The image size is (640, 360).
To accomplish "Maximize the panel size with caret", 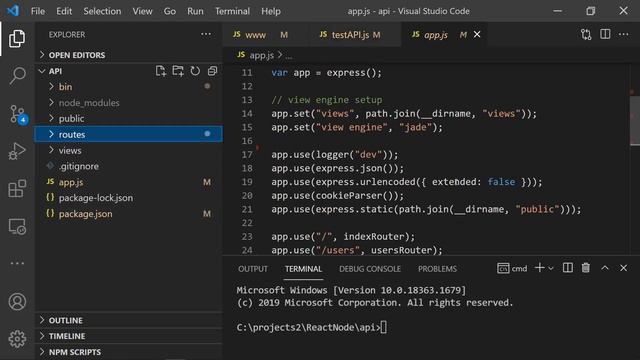I will point(605,268).
